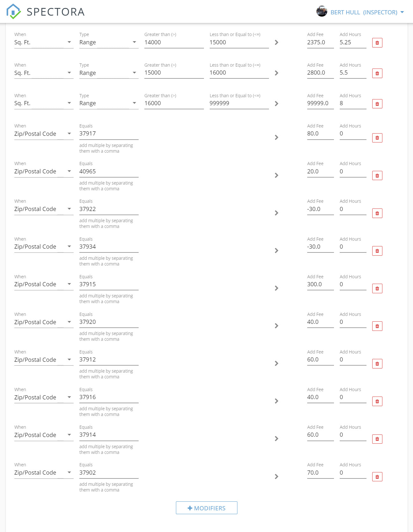Select the Add Hours field showing 5.25
413x532 pixels.
pyautogui.click(x=353, y=42)
